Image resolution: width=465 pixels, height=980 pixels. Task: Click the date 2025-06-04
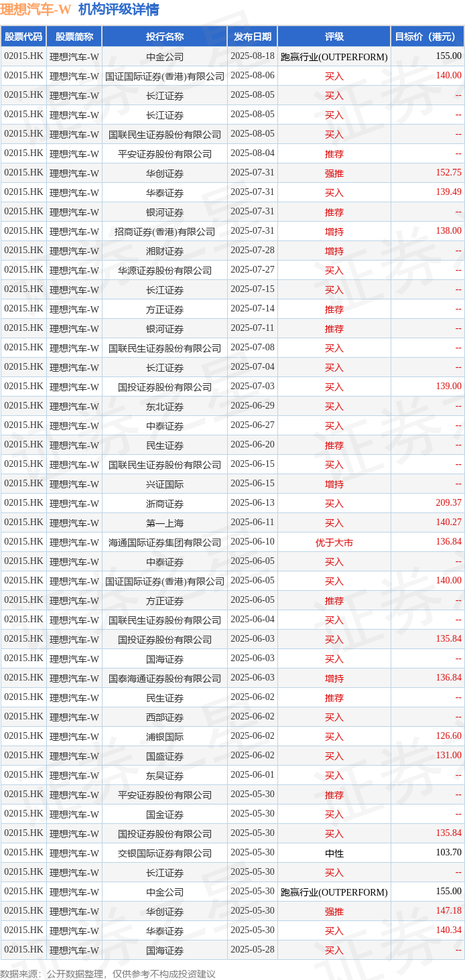tap(253, 620)
